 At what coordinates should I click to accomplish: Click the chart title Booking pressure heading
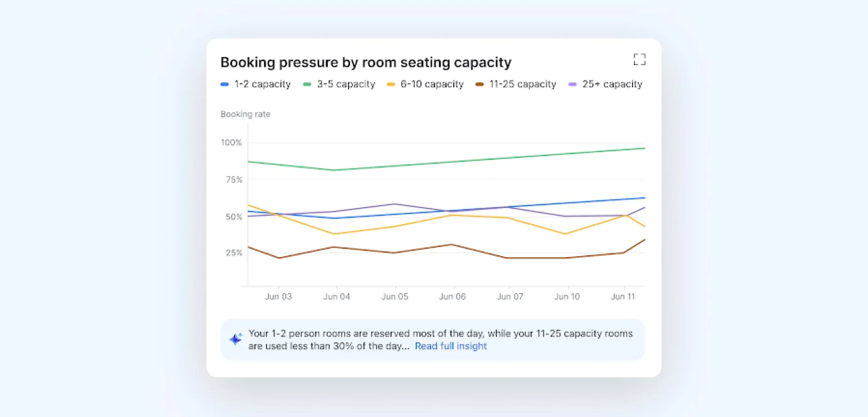(x=365, y=62)
